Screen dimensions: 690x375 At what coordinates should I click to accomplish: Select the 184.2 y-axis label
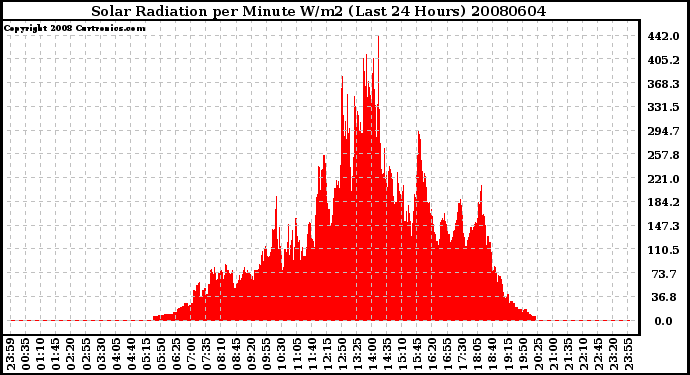pos(663,202)
